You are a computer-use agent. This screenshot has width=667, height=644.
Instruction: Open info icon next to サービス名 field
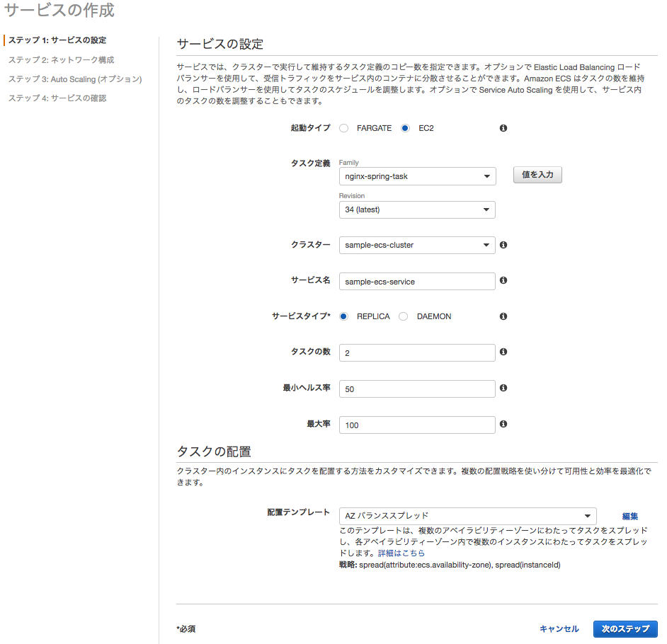click(x=503, y=280)
